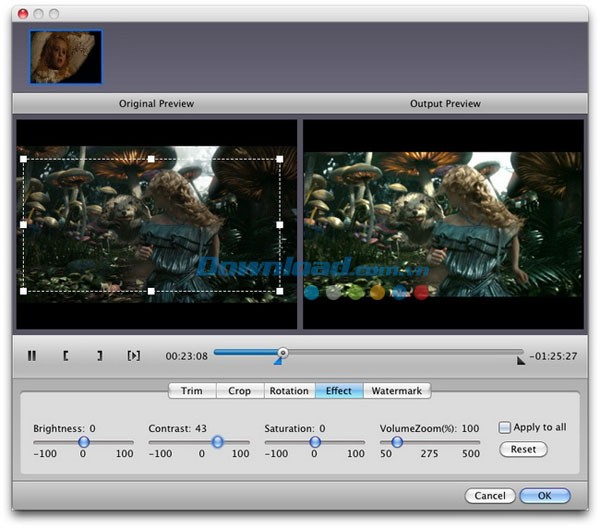Image resolution: width=600 pixels, height=528 pixels.
Task: Click the 275 mark under VolumeZoom
Action: click(429, 454)
